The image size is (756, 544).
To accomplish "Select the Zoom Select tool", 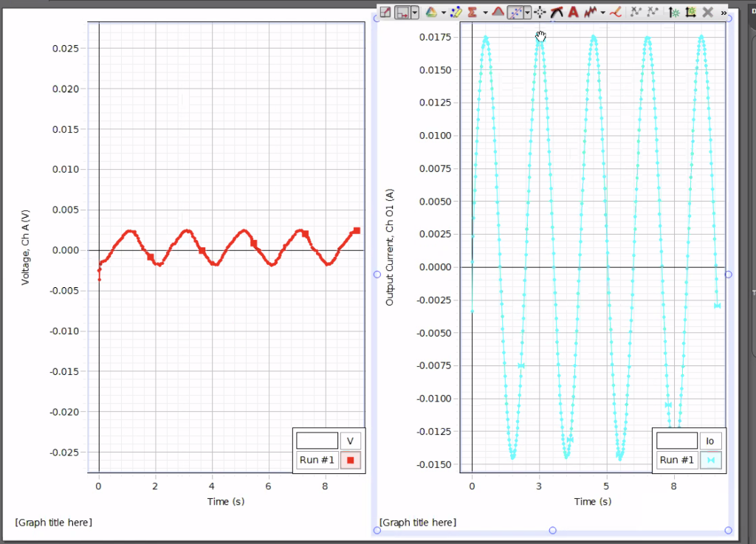I will click(401, 12).
